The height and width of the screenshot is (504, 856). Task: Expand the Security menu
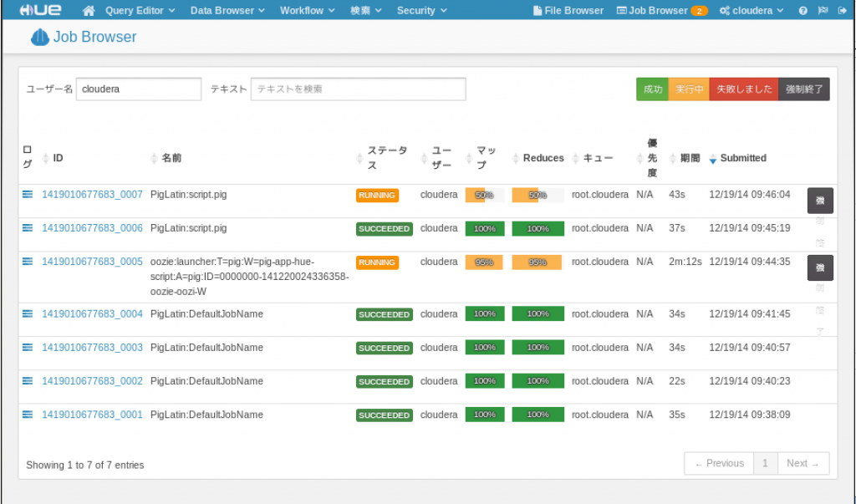pos(422,10)
